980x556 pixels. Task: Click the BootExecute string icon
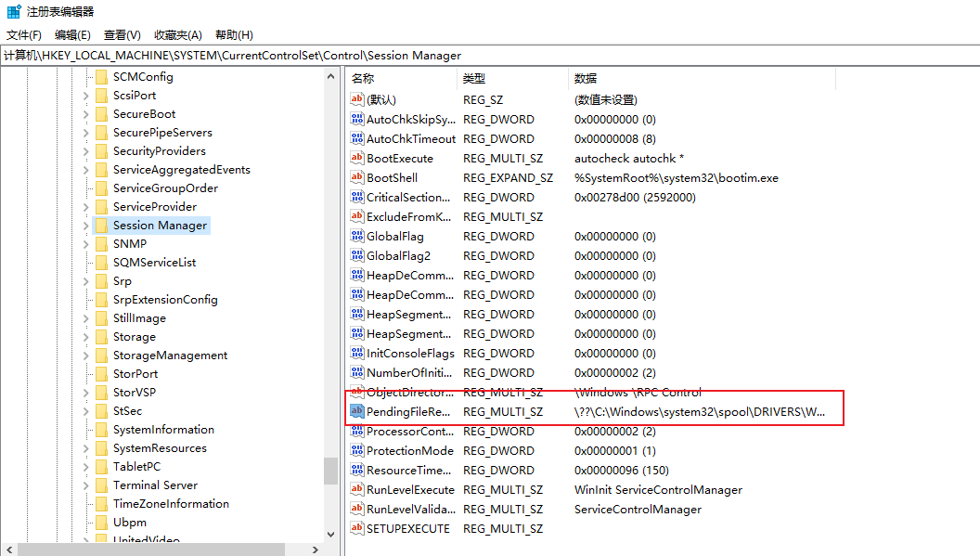coord(357,158)
